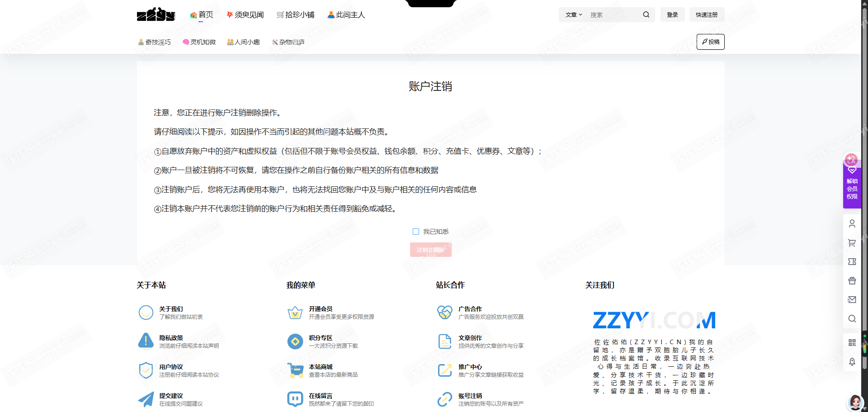The image size is (868, 412).
Task: Open the shopping cart icon in right sidebar
Action: coord(852,242)
